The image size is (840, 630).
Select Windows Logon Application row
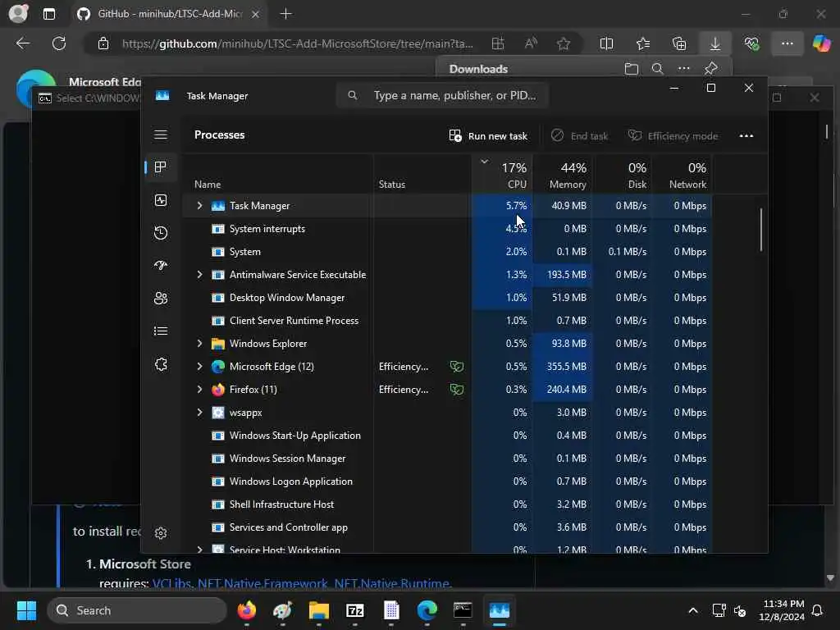click(x=447, y=482)
